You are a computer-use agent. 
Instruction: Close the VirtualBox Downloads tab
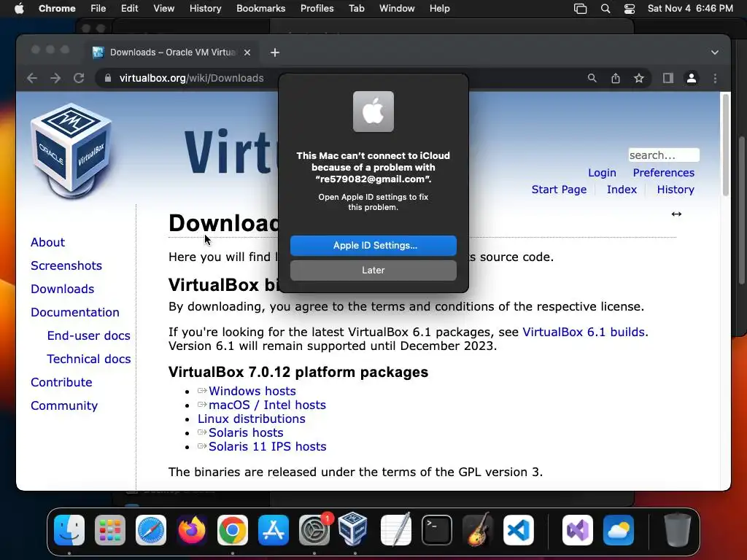point(247,52)
